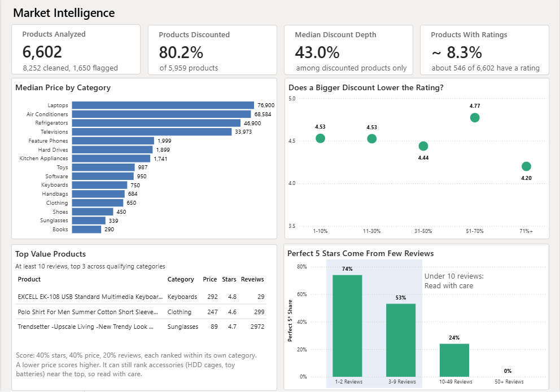Click the 'At least 10 reviews' subtitle
Image resolution: width=560 pixels, height=392 pixels.
(90, 266)
